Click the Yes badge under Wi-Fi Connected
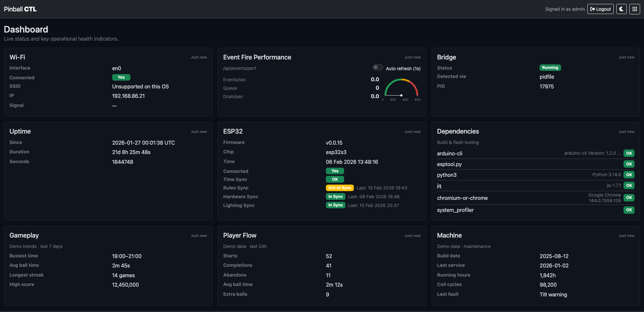The height and width of the screenshot is (312, 644). (121, 77)
